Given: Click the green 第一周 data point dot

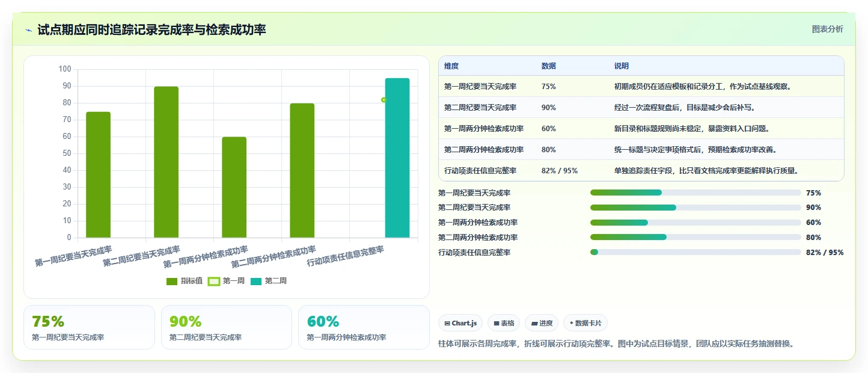Looking at the screenshot, I should coord(384,100).
